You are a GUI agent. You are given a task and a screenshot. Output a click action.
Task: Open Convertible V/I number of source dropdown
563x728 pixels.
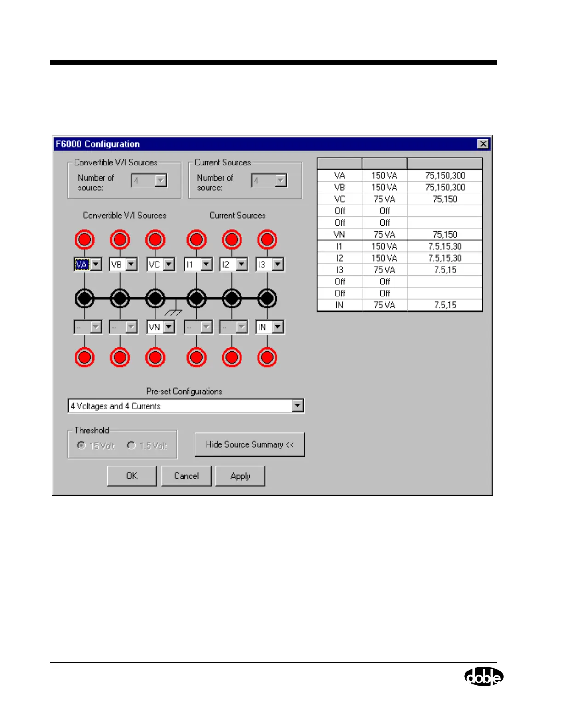[x=161, y=181]
